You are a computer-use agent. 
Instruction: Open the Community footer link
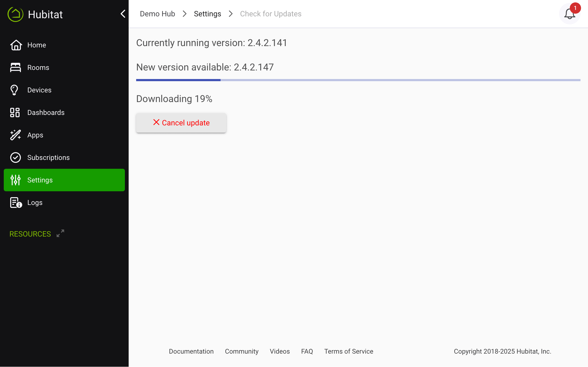tap(242, 351)
